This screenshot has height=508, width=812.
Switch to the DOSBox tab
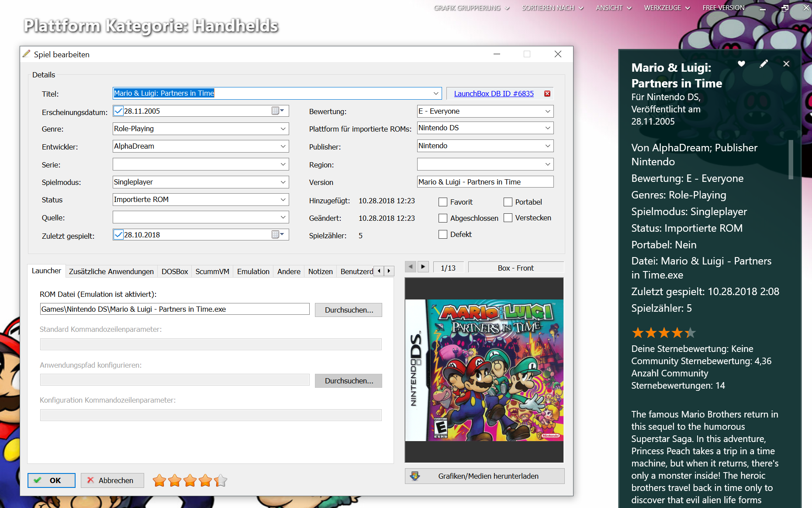175,271
